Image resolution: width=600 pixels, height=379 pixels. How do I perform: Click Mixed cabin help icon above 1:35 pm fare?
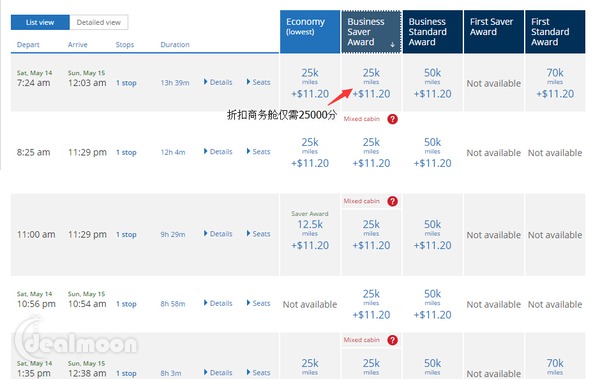pyautogui.click(x=392, y=340)
